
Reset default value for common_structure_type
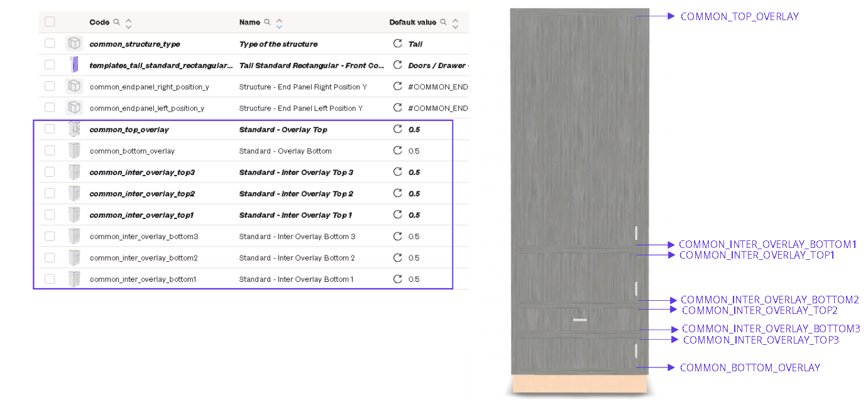click(397, 43)
